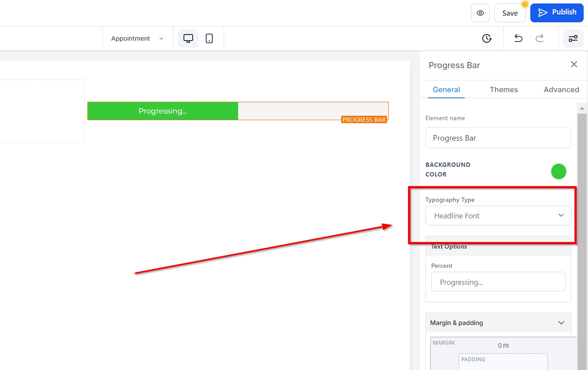Screen dimensions: 588x370
Task: Click the redo arrow icon
Action: [540, 38]
